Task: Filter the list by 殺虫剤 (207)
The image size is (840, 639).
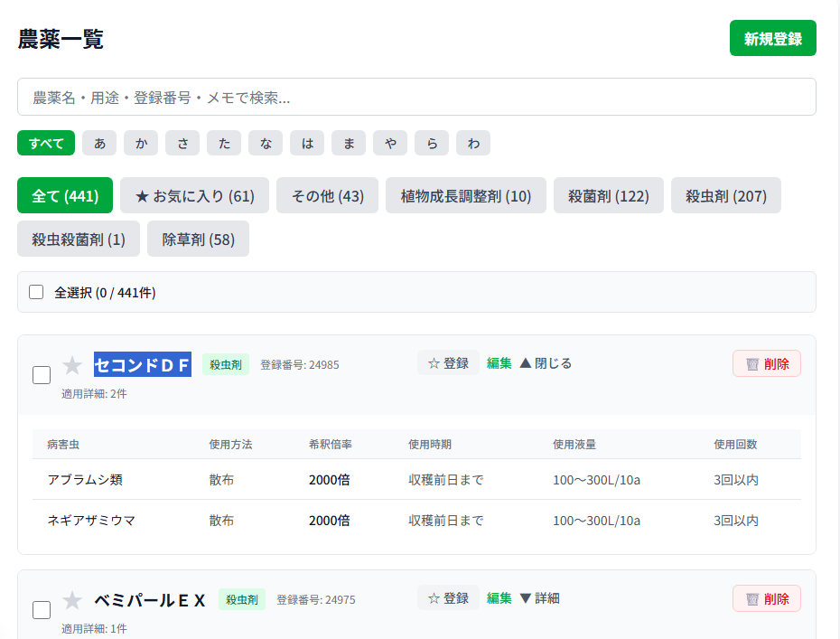Action: tap(725, 195)
